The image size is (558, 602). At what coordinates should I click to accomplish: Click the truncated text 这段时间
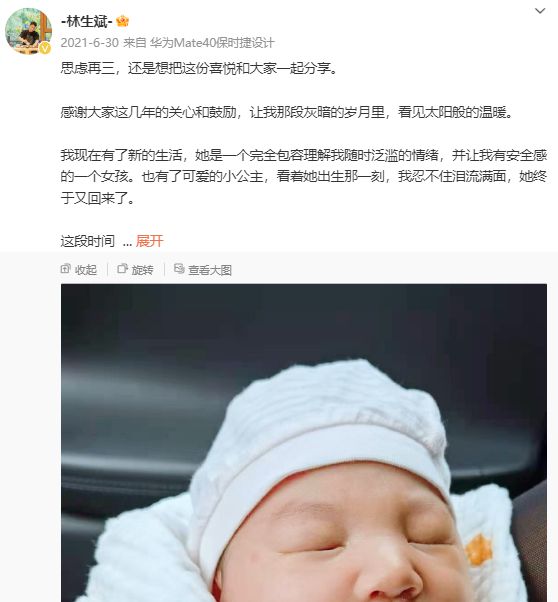[x=88, y=241]
